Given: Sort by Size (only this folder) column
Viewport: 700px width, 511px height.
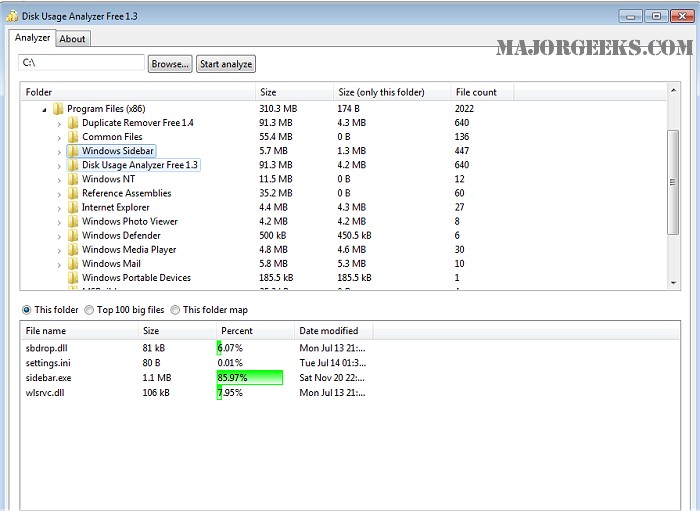Looking at the screenshot, I should [x=392, y=92].
